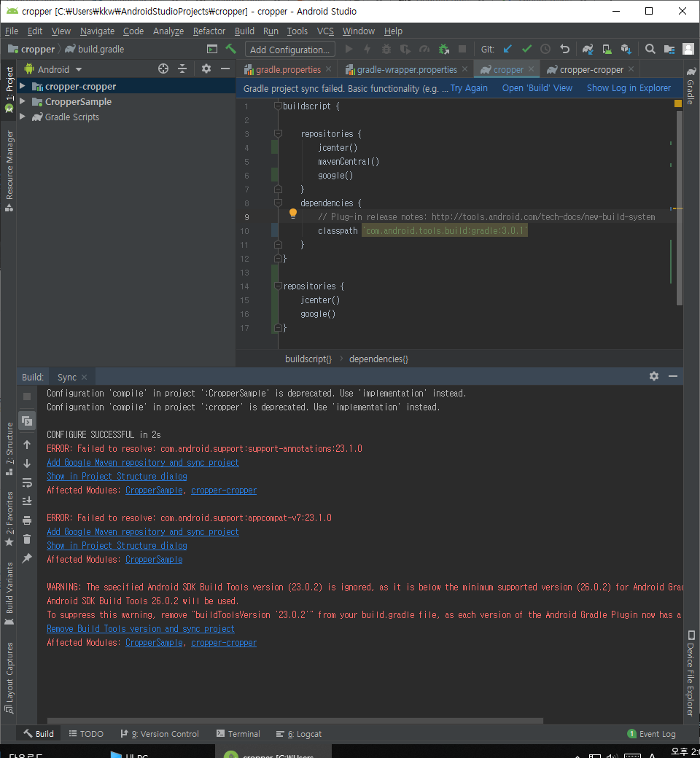The height and width of the screenshot is (758, 700).
Task: Click the pin tab icon in Build panel
Action: click(27, 558)
